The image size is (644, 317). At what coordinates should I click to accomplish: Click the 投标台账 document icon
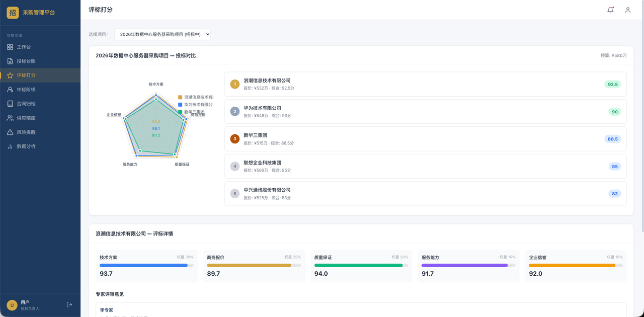[x=10, y=61]
